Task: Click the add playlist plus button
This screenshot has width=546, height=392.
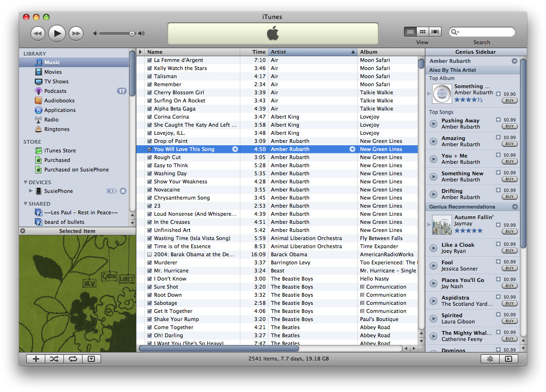Action: (x=36, y=359)
